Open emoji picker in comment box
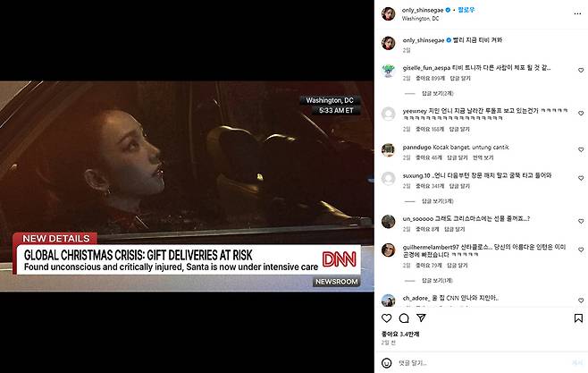Viewport: 588px width, 373px height. pyautogui.click(x=386, y=363)
